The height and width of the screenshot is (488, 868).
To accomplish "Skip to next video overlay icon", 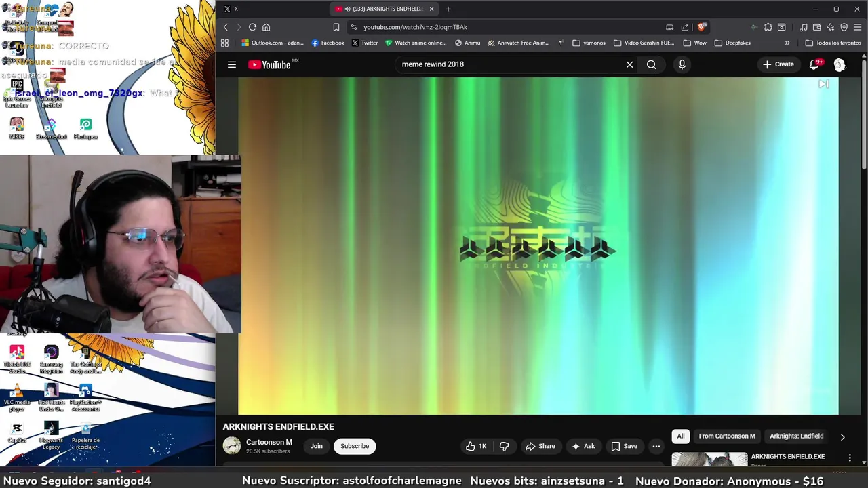I will click(x=823, y=85).
